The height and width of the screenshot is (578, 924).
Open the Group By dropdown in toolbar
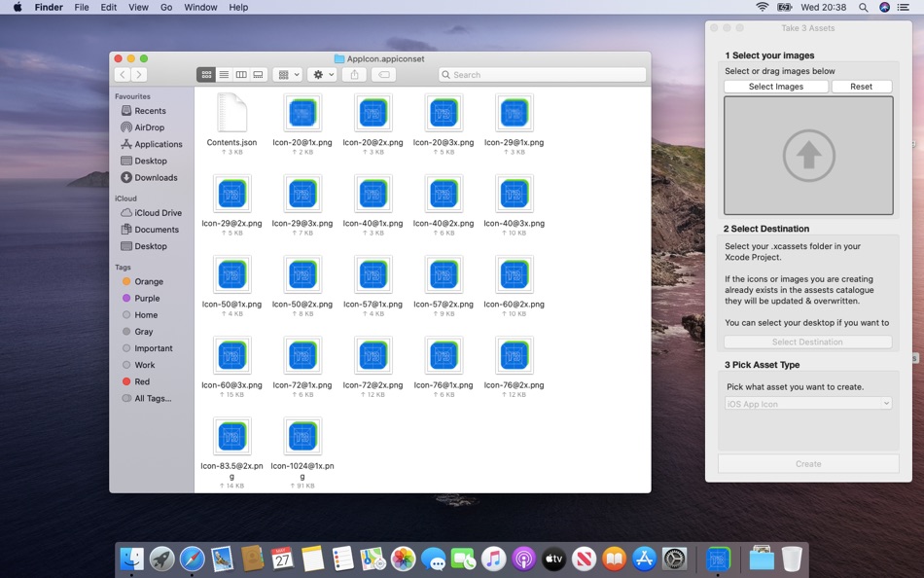(288, 75)
